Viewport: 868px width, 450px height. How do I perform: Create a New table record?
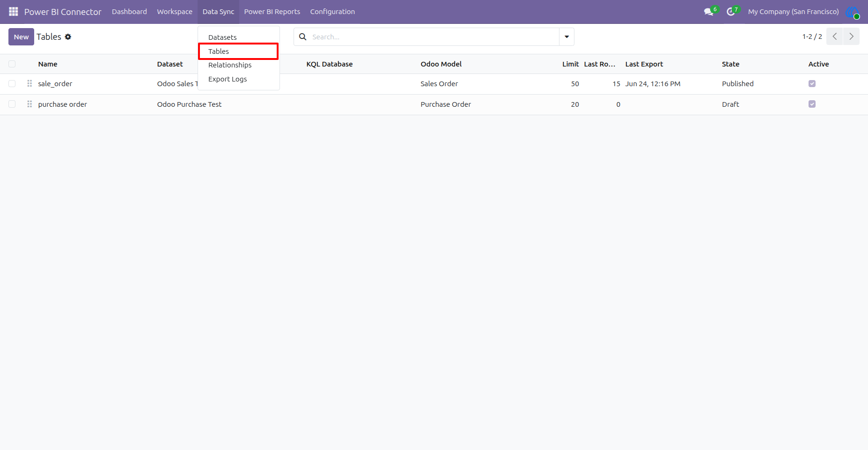(21, 37)
